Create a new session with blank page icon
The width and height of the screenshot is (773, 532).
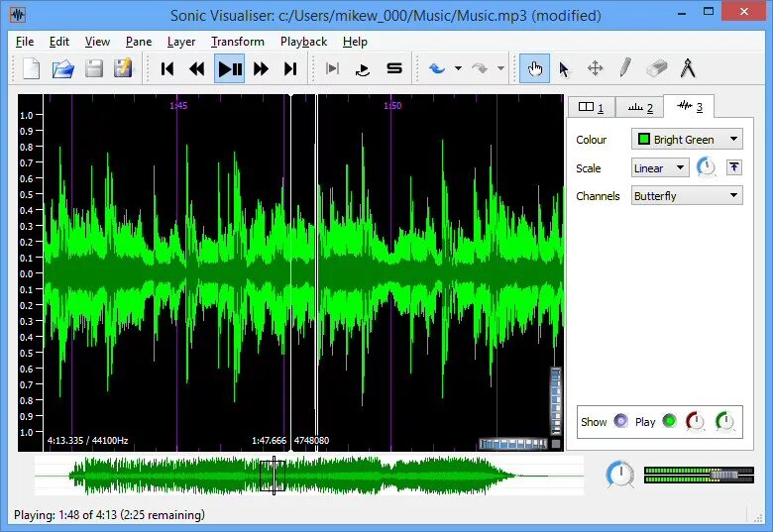[x=32, y=68]
